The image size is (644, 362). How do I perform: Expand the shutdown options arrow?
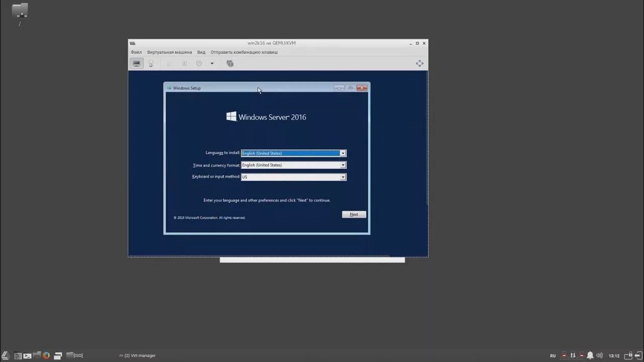point(212,63)
